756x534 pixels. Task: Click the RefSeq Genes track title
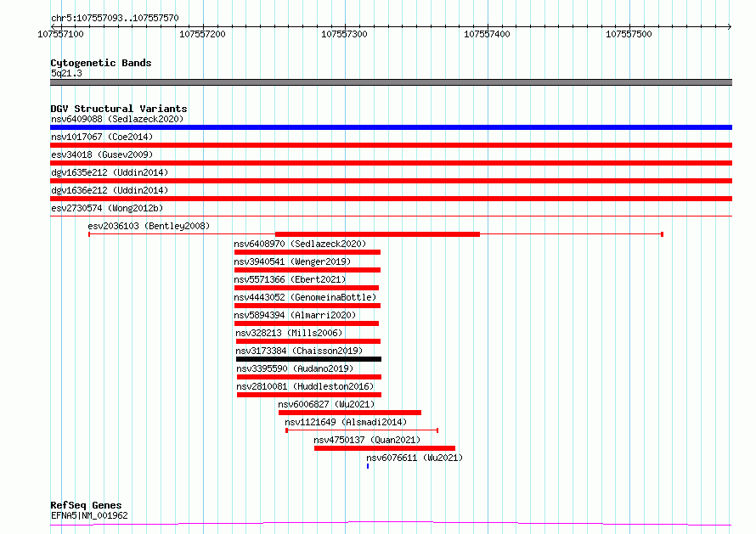[86, 505]
